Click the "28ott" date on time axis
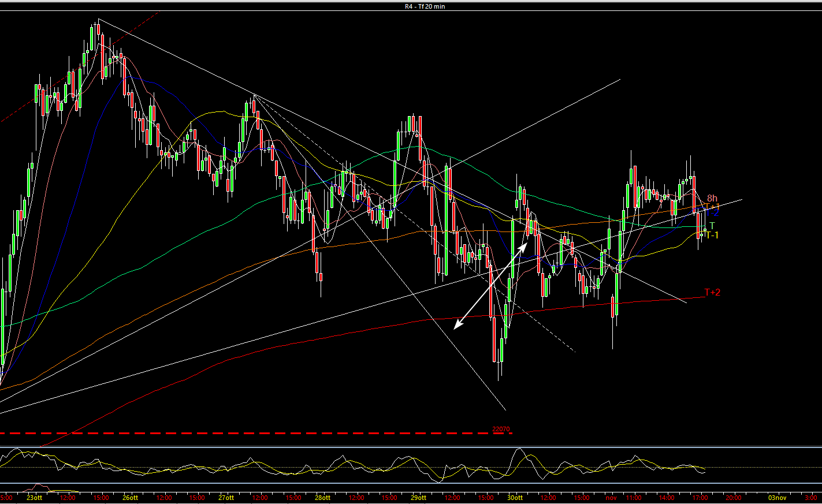The image size is (822, 504). [x=323, y=497]
